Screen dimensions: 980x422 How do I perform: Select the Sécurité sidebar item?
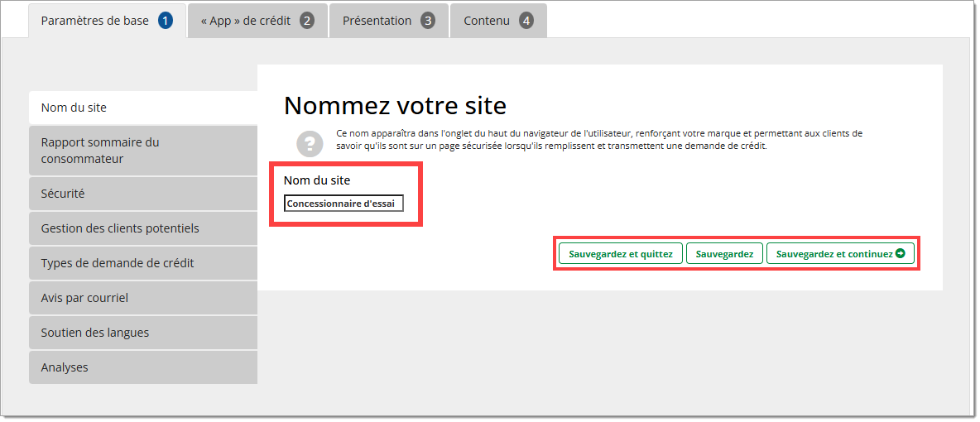(142, 194)
